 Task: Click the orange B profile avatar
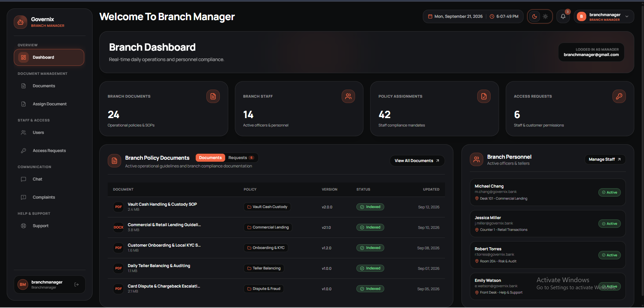[x=582, y=16]
